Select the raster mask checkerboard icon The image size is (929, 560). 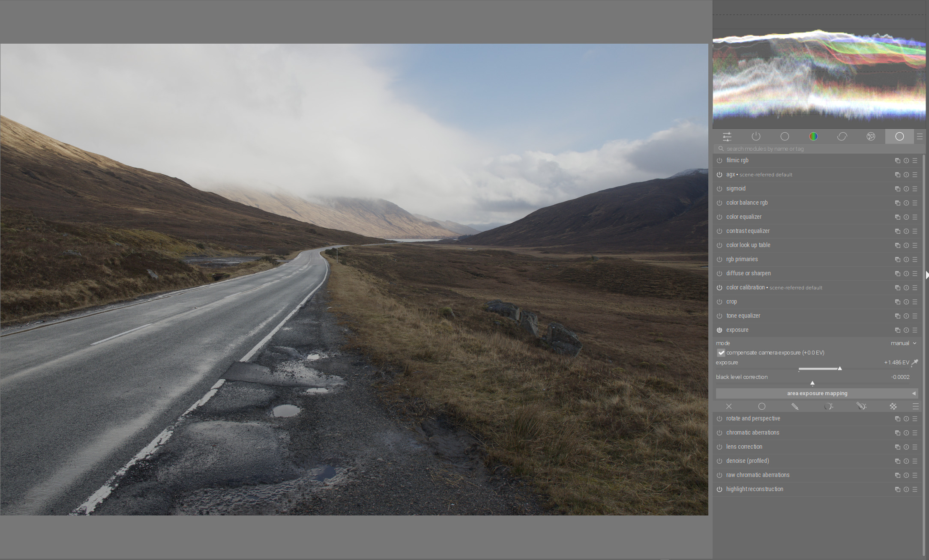(x=893, y=406)
